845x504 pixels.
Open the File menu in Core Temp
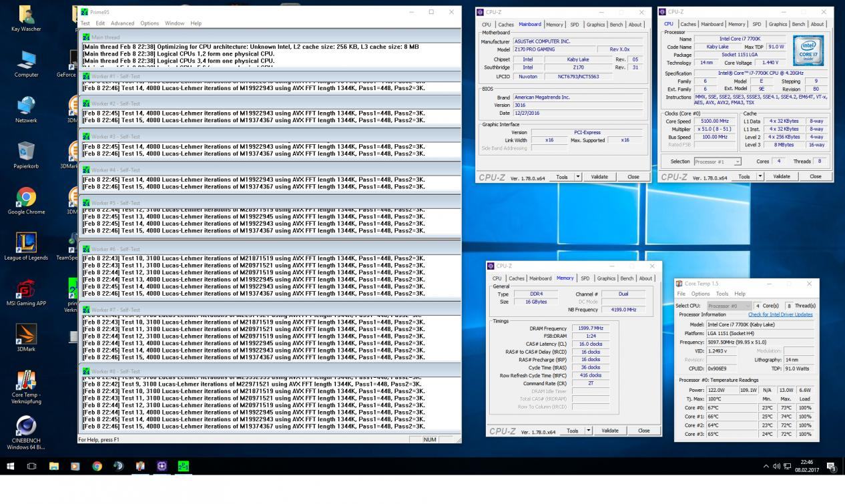tap(681, 294)
